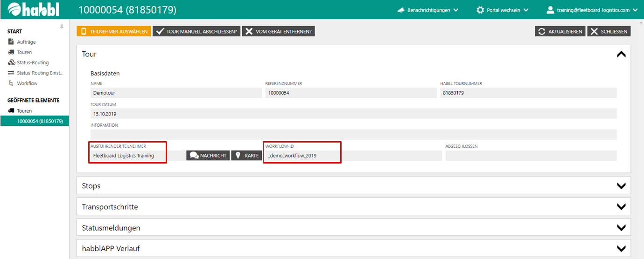Viewport: 644px width, 259px height.
Task: Refresh with the Aktualisieren button
Action: coord(560,31)
